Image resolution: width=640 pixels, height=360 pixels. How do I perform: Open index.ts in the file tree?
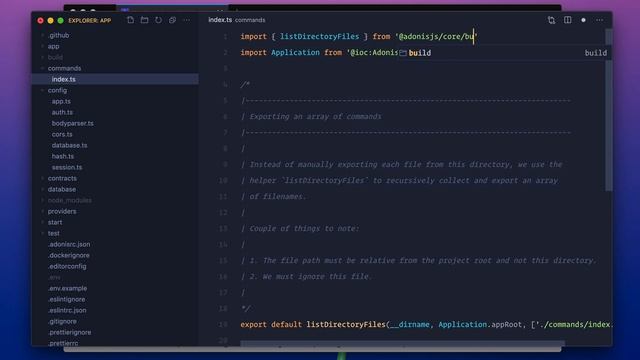tap(64, 79)
